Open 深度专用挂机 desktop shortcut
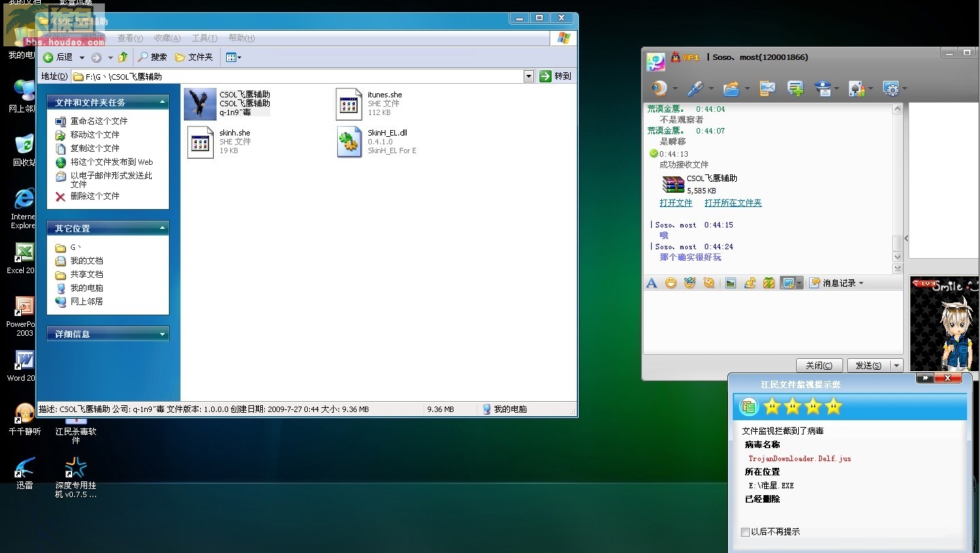 (x=76, y=477)
